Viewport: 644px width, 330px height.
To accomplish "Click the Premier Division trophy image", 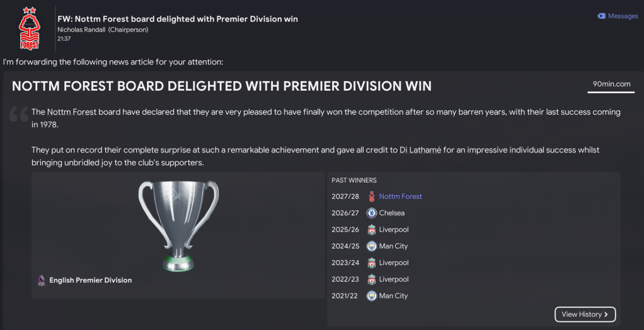I will click(x=178, y=225).
